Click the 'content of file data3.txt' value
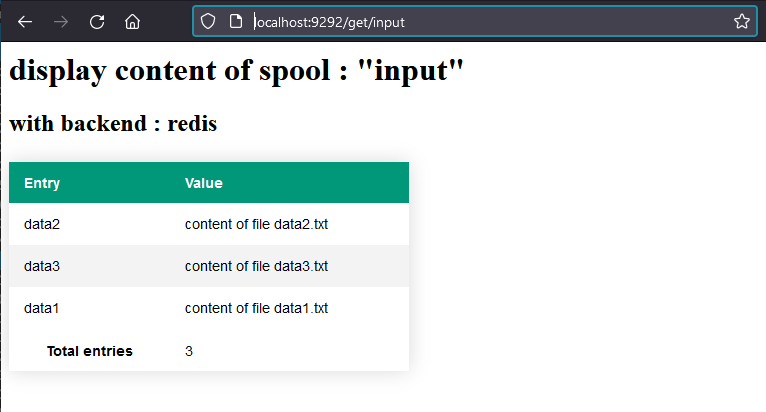Screen dimensions: 766x412 pos(256,266)
